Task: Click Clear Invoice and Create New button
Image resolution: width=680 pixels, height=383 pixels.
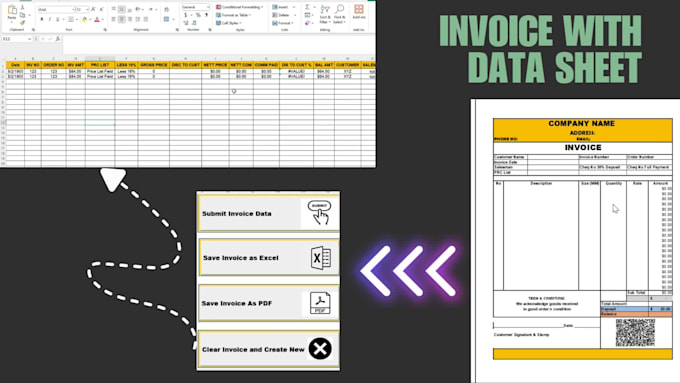Action: (268, 349)
